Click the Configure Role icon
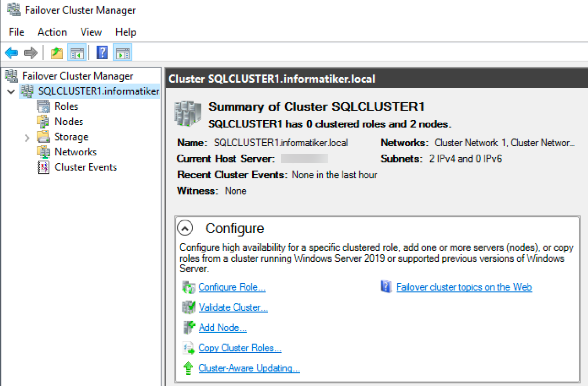Viewport: 588px width, 386px height. point(189,287)
